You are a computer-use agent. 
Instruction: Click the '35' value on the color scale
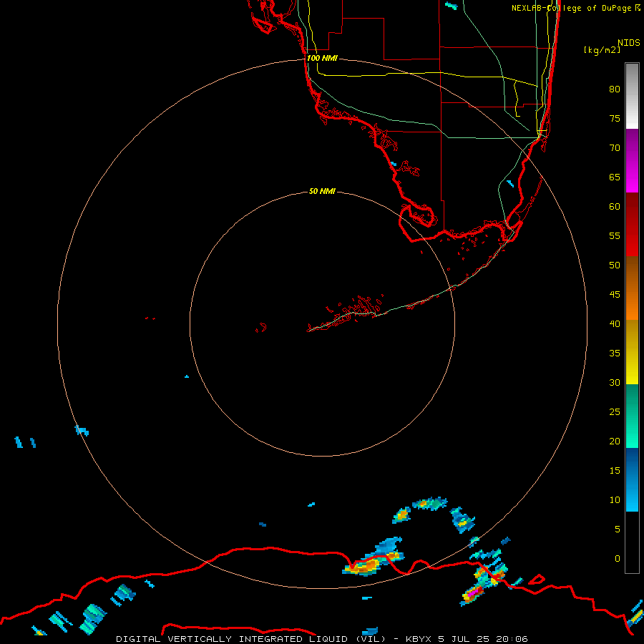pyautogui.click(x=615, y=353)
